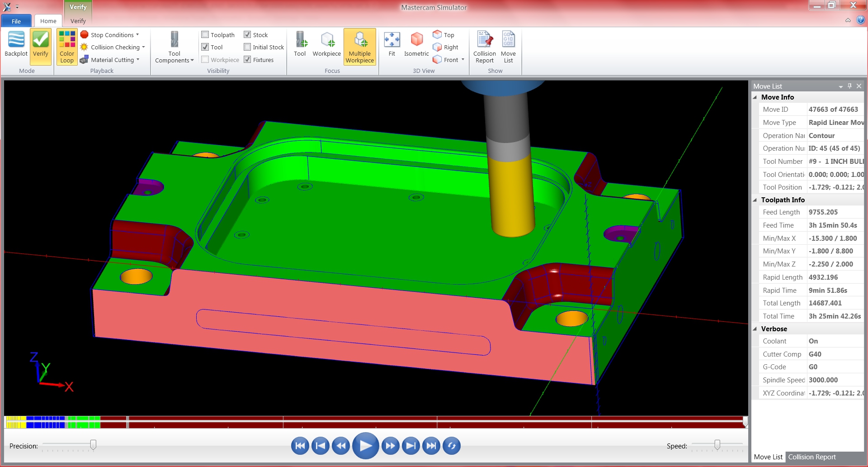Image resolution: width=868 pixels, height=467 pixels.
Task: Expand Stop Conditions dropdown arrow
Action: pyautogui.click(x=137, y=35)
